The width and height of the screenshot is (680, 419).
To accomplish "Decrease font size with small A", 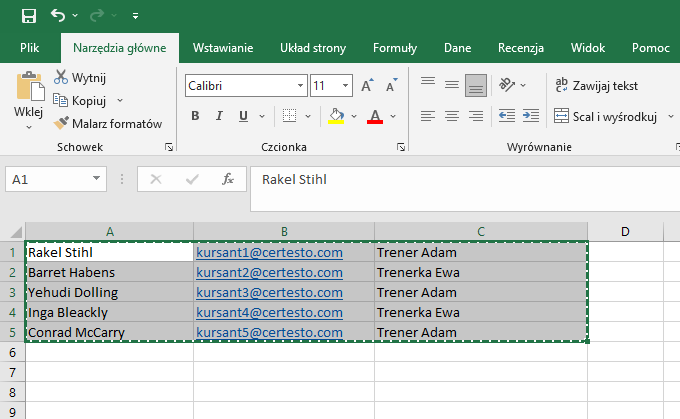I will click(392, 85).
